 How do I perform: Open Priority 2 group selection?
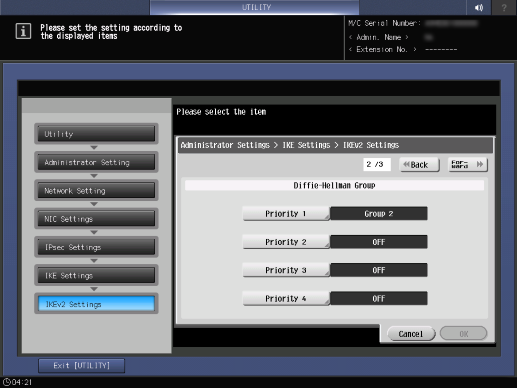(x=286, y=242)
